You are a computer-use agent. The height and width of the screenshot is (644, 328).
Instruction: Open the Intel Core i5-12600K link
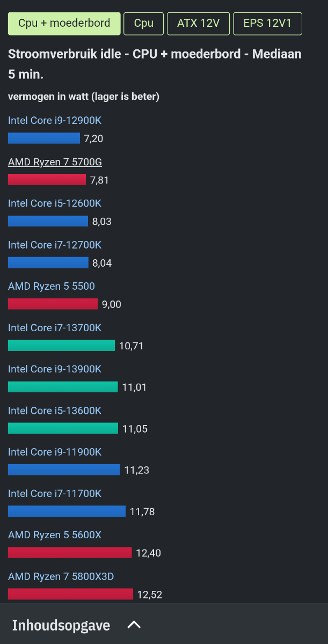tap(55, 203)
